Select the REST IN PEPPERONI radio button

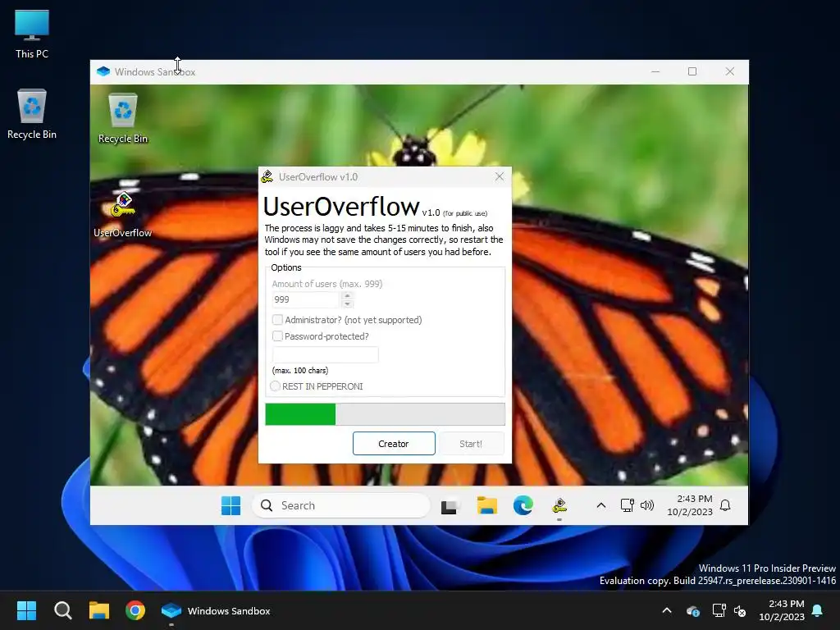click(276, 386)
